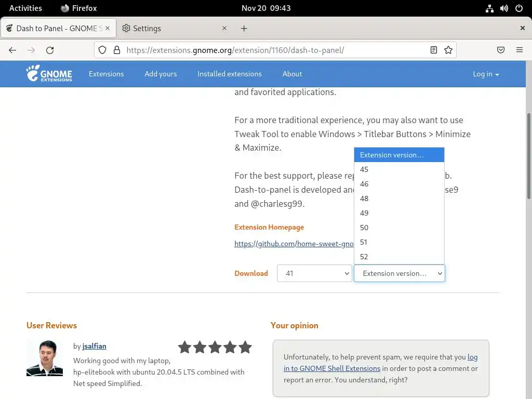Open Installed extensions page
The image size is (532, 399).
click(230, 74)
